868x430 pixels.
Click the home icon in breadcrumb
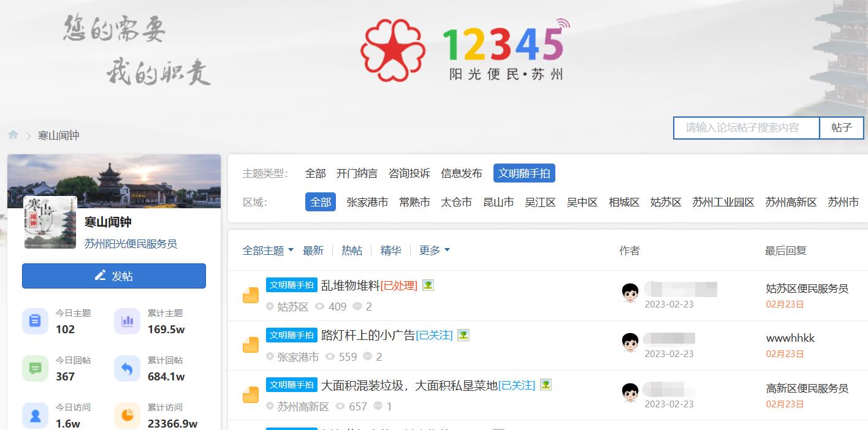(13, 135)
